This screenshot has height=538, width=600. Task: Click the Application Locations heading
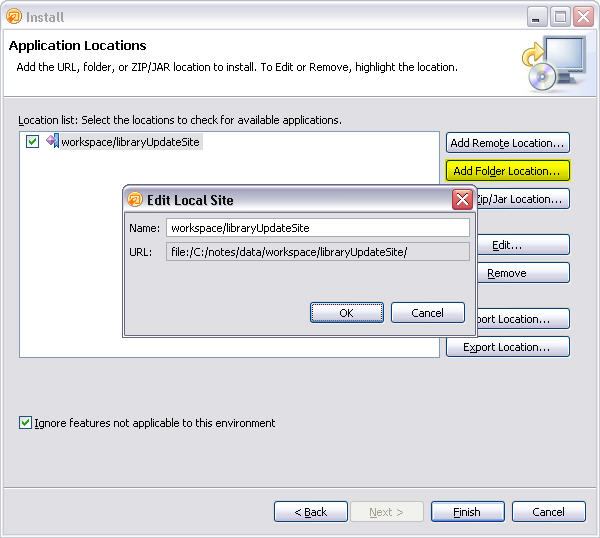77,46
